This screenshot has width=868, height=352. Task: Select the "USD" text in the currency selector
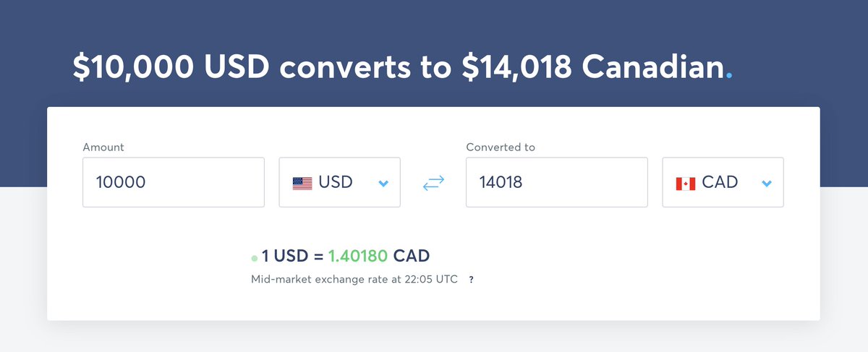click(336, 183)
